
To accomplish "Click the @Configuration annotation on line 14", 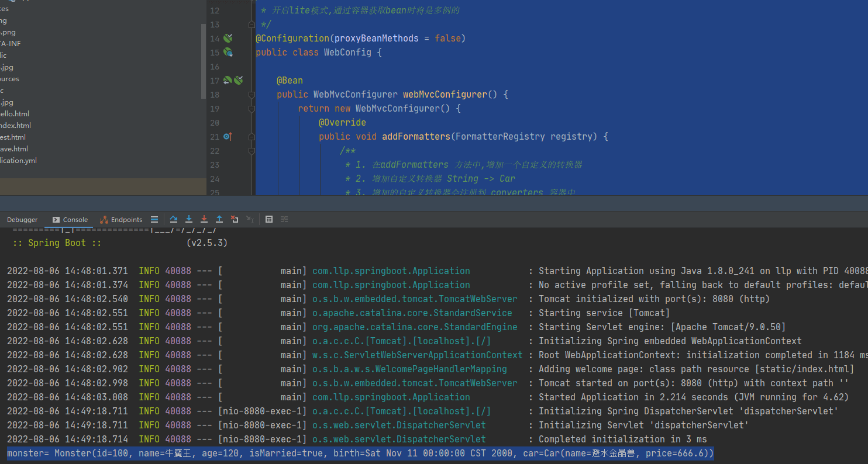I will tap(292, 39).
